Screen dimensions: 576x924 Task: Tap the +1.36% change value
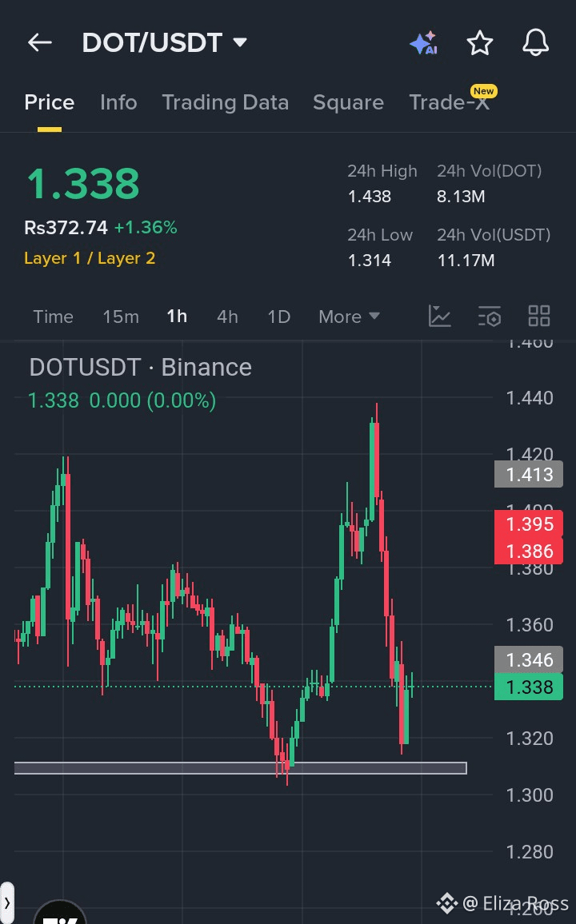pos(146,228)
